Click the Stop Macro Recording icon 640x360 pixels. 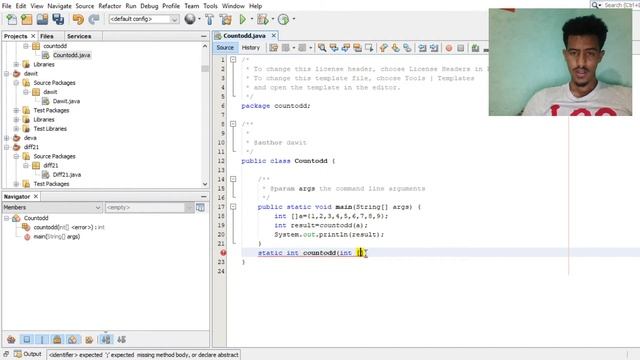pos(460,48)
